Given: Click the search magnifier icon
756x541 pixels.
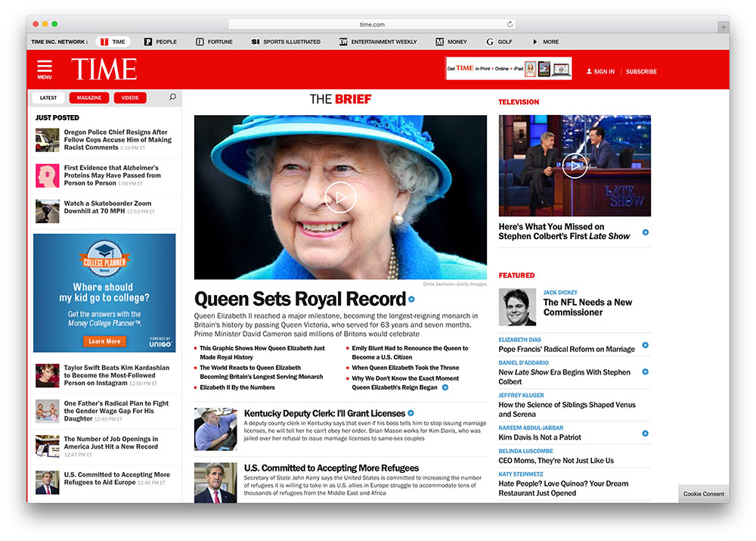Looking at the screenshot, I should (172, 97).
